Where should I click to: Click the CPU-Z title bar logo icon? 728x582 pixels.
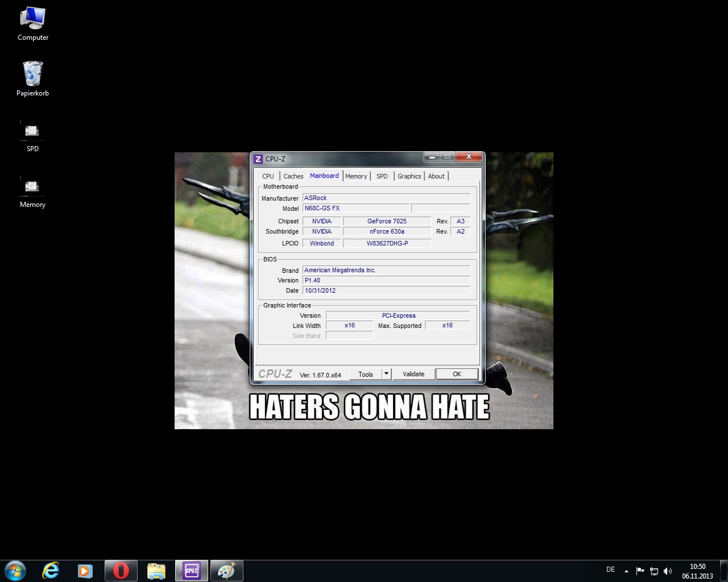click(258, 159)
